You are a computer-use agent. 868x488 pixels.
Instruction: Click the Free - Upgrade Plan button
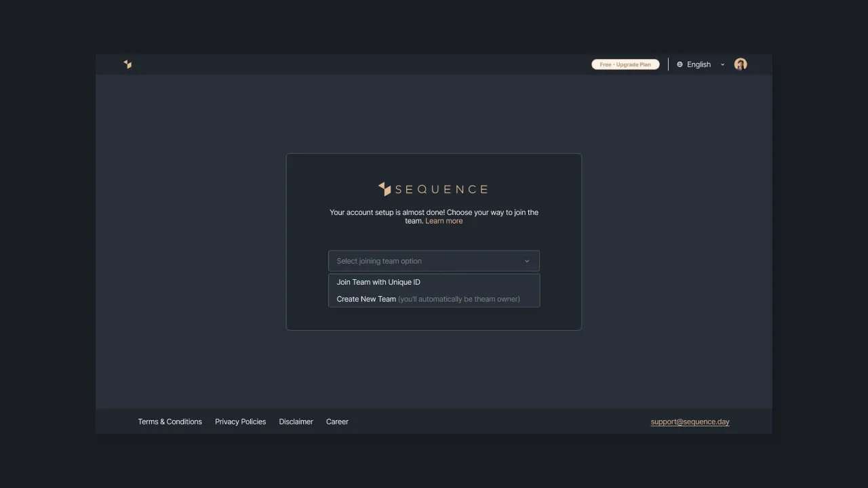pos(625,64)
